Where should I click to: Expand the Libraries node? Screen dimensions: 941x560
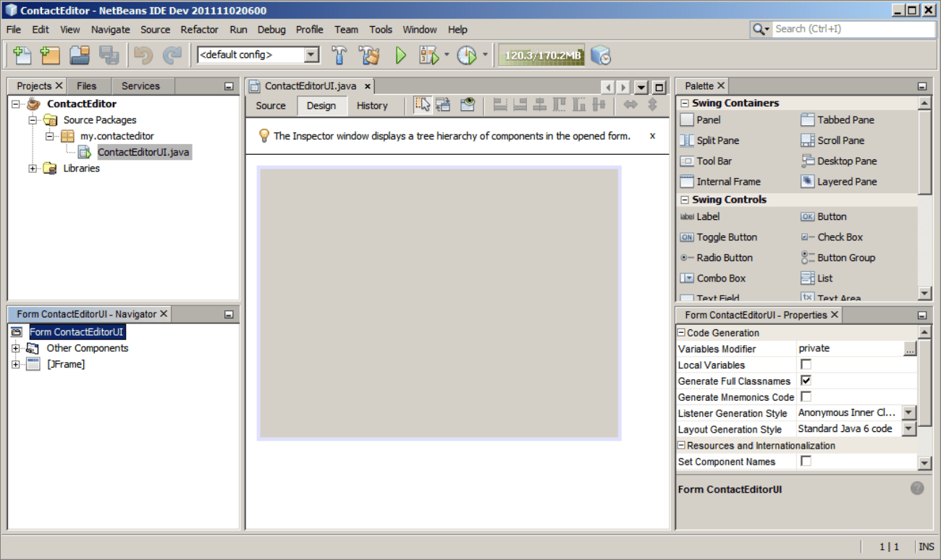coord(32,168)
